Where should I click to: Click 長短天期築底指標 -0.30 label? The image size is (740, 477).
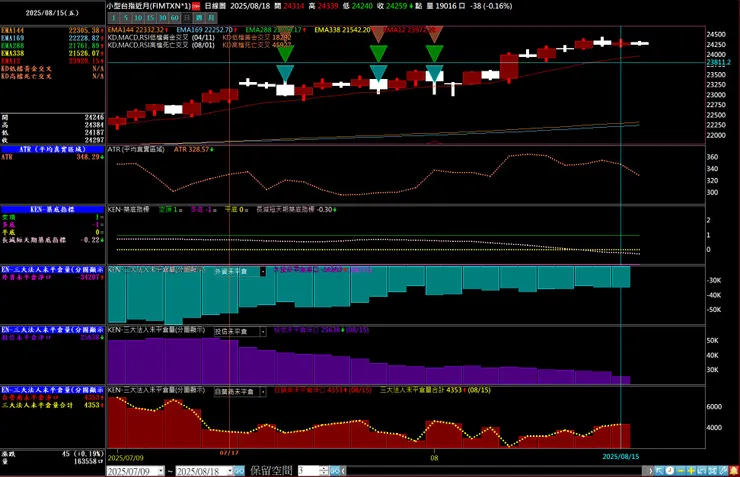pos(296,209)
